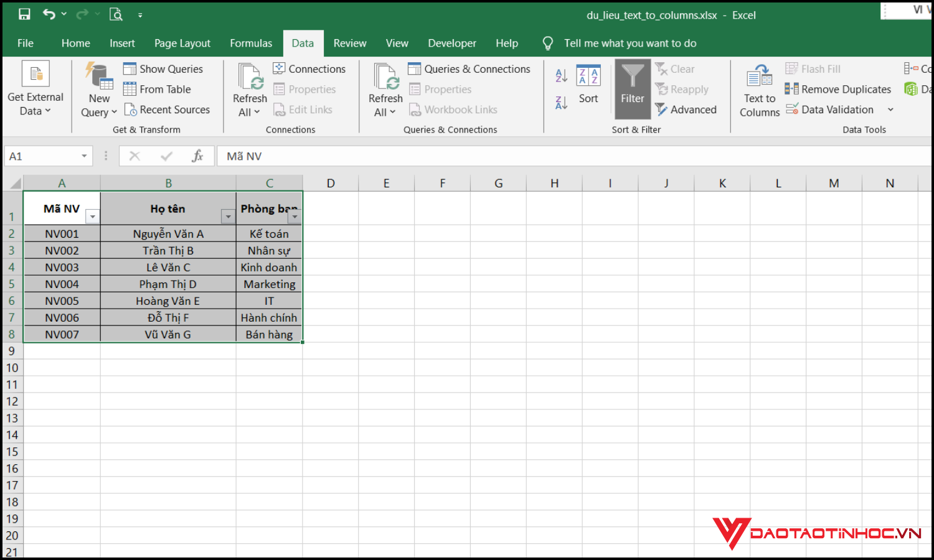Select cell with NV007

(62, 335)
